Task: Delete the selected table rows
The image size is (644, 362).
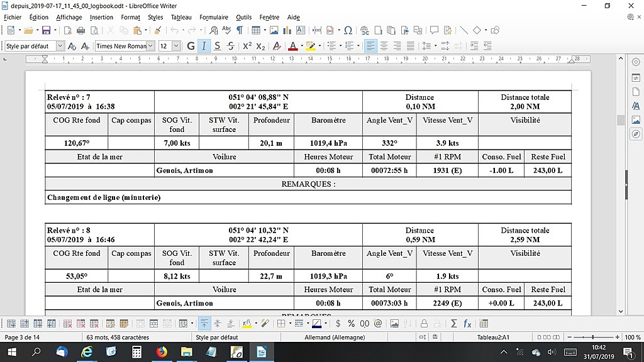Action: tap(68, 324)
